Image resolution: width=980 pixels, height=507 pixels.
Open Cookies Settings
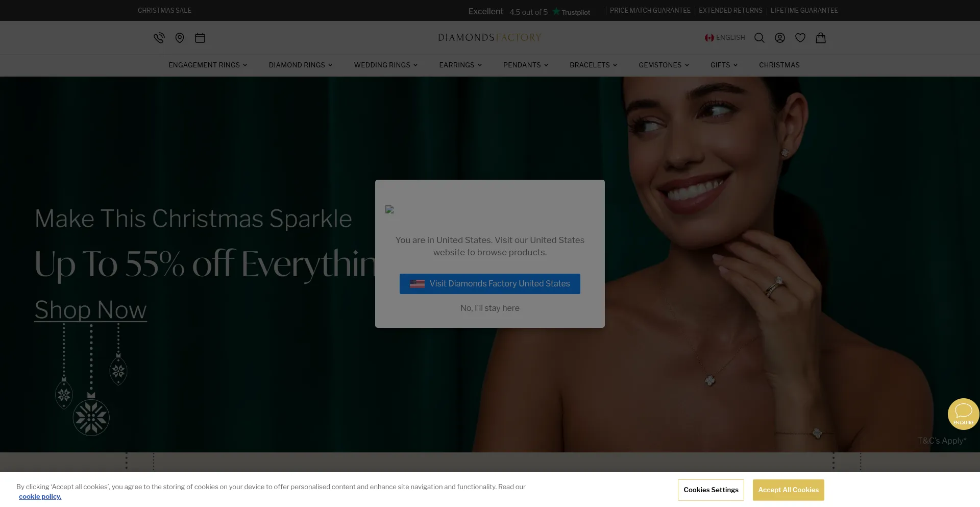(711, 490)
